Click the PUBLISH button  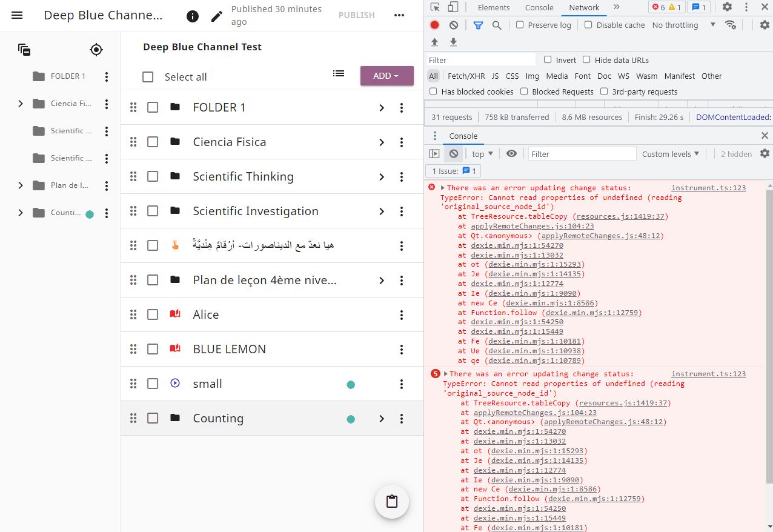click(x=356, y=15)
